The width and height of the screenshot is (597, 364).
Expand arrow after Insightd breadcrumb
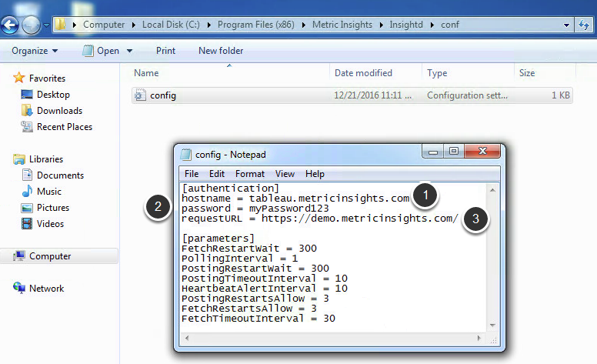click(432, 25)
